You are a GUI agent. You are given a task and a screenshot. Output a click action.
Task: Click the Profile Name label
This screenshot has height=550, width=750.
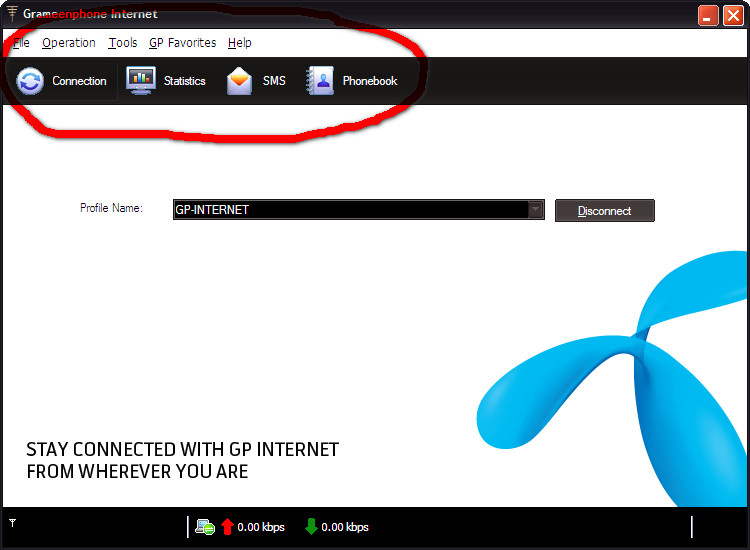[x=111, y=208]
